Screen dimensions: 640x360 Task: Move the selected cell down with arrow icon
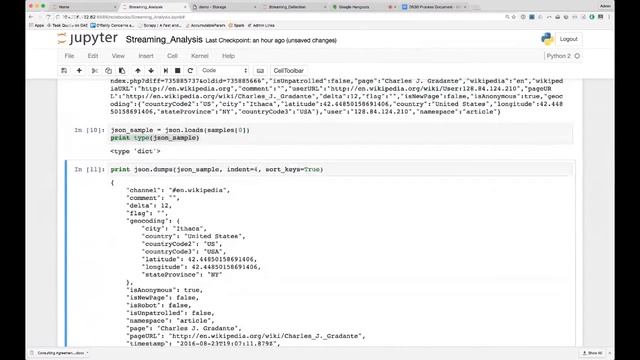(151, 71)
